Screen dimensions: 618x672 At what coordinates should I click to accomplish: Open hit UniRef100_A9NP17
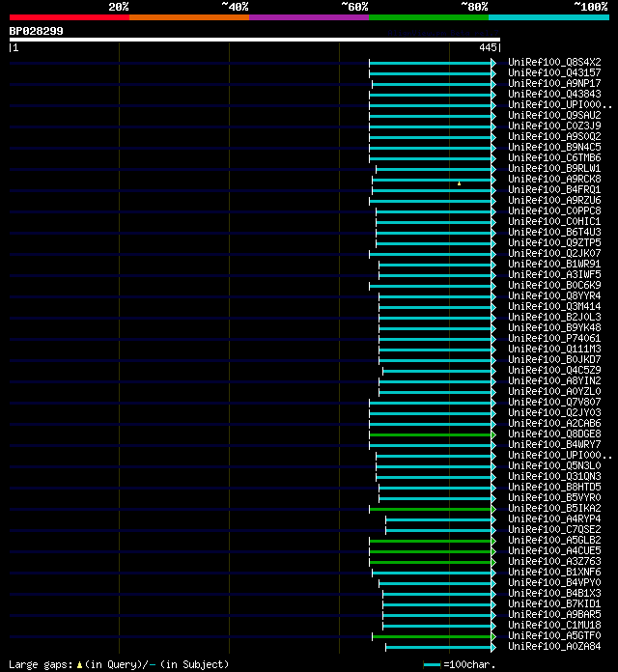pos(554,83)
